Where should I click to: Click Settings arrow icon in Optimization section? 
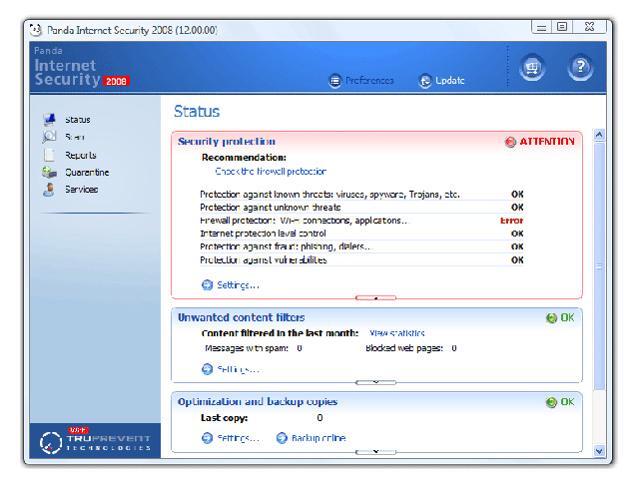point(207,438)
